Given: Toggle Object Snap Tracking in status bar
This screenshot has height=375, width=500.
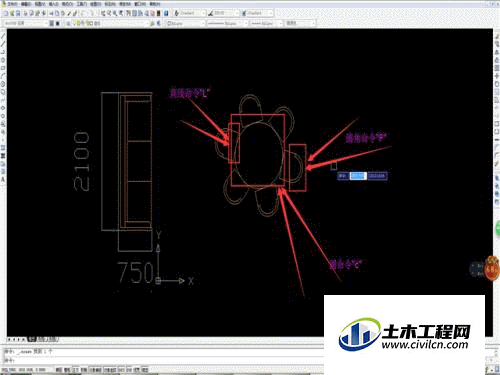Looking at the screenshot, I should (x=110, y=370).
